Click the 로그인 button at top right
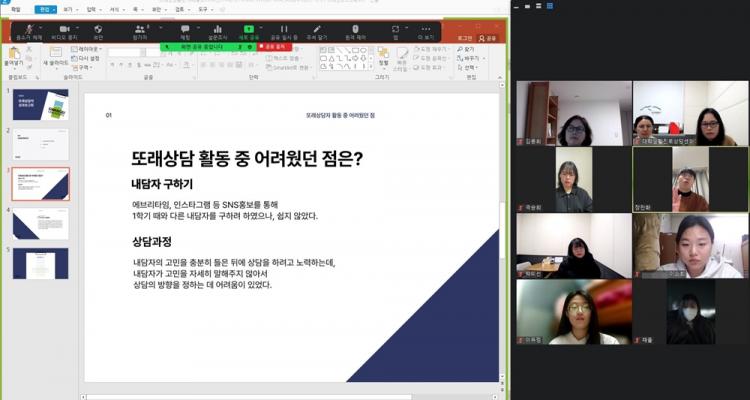This screenshot has height=400, width=750. click(x=464, y=38)
